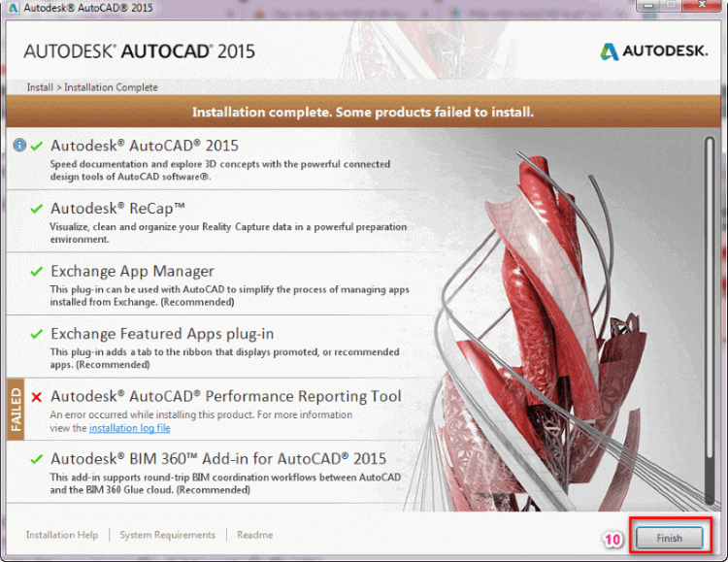The image size is (728, 562).
Task: Click the Installation complete status banner text
Action: click(363, 112)
